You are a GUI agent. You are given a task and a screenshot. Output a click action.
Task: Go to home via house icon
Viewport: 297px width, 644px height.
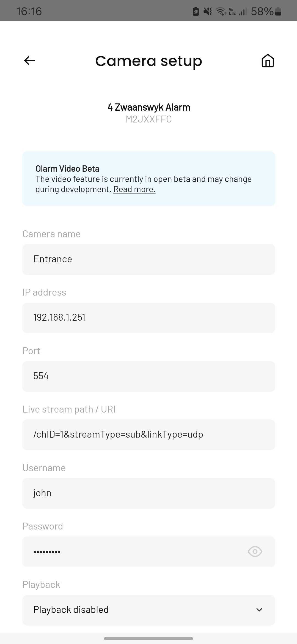[x=268, y=61]
